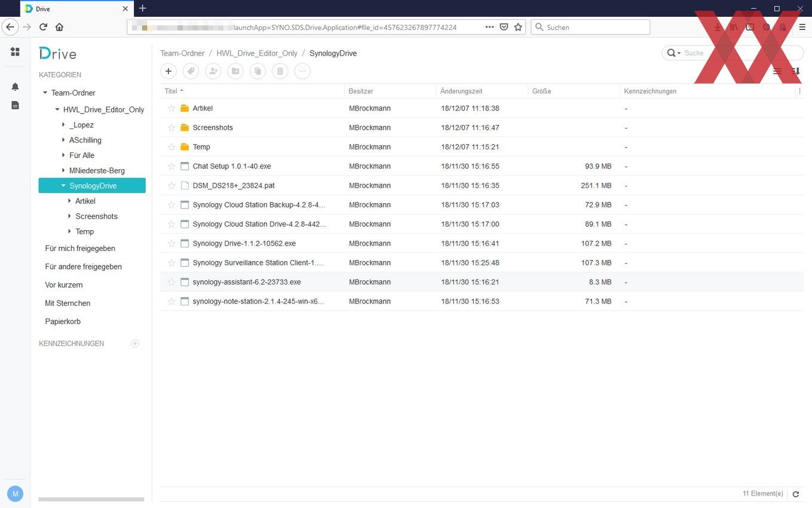Viewport: 812px width, 508px height.
Task: Click the browser reload button
Action: point(43,27)
